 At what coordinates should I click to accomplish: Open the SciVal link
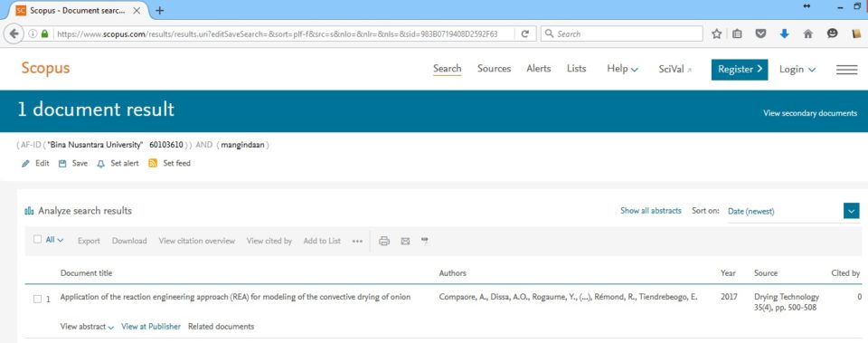coord(675,70)
